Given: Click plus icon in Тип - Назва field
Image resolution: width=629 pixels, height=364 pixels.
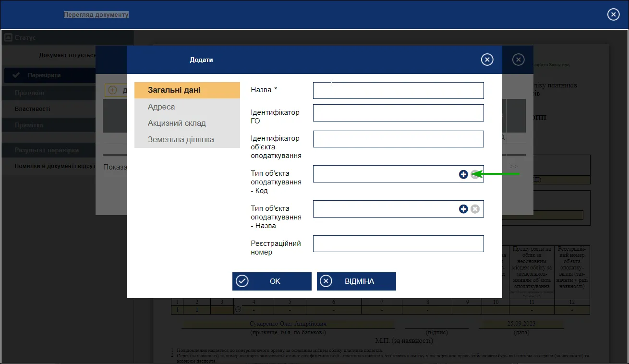Looking at the screenshot, I should click(463, 209).
